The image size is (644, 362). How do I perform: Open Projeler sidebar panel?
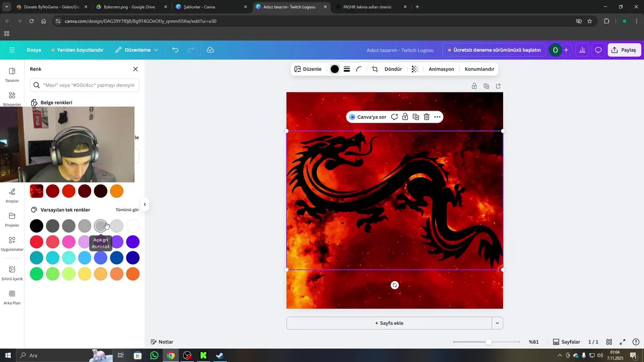tap(12, 220)
